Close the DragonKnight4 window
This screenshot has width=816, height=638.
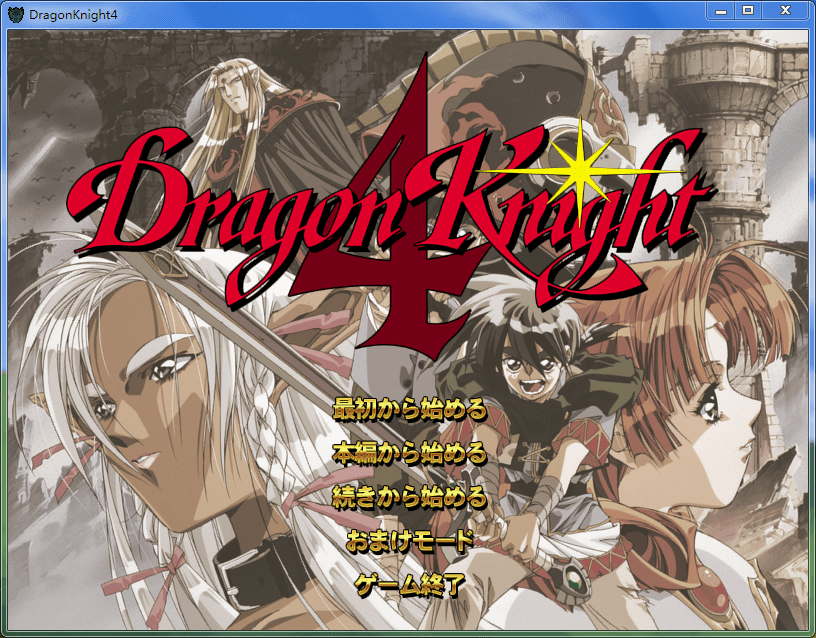(x=785, y=11)
